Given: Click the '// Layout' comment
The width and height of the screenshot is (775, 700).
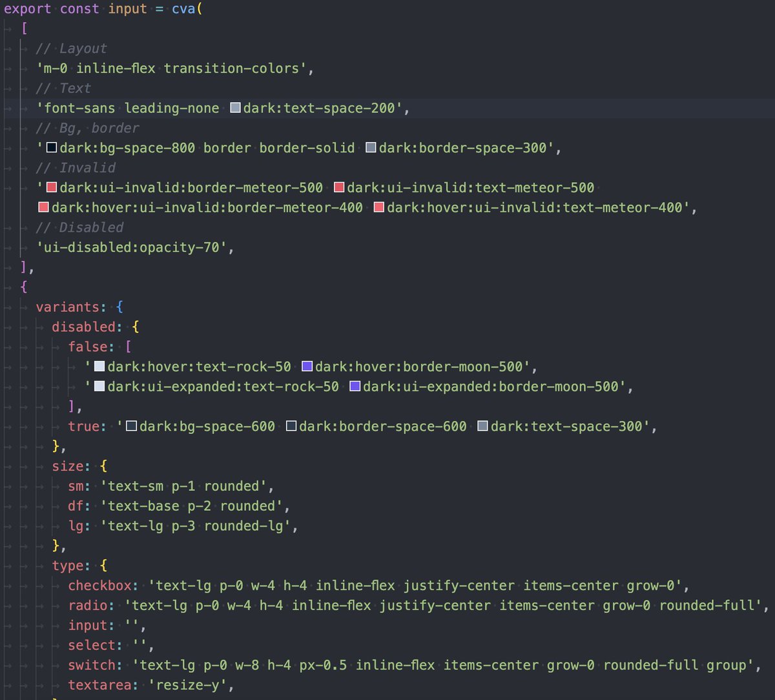Looking at the screenshot, I should point(72,48).
